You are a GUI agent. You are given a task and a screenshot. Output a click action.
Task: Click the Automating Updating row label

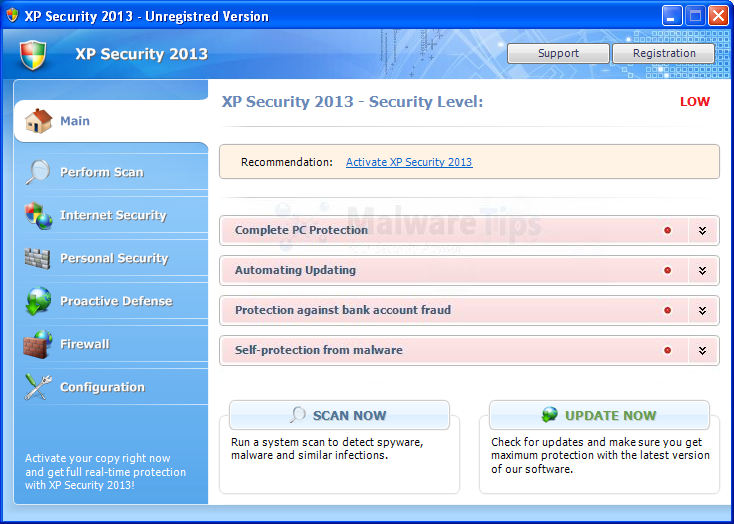[x=295, y=270]
